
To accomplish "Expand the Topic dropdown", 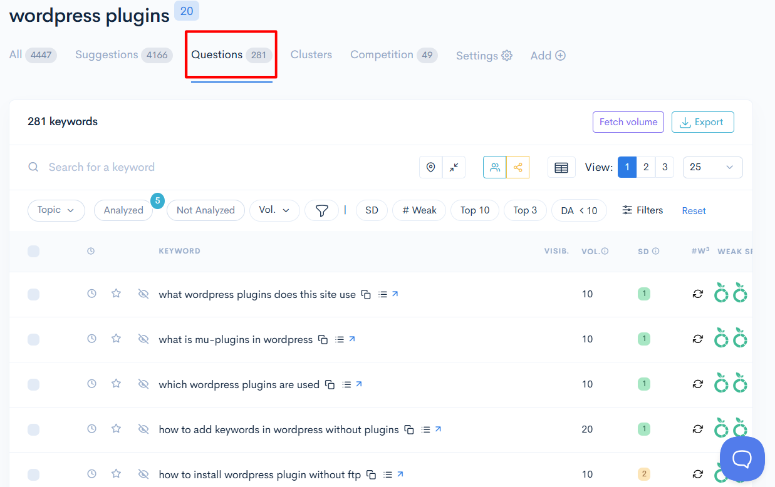I will [56, 210].
